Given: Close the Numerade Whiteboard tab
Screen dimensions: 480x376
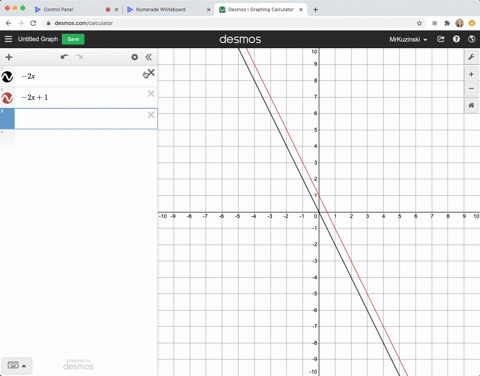Looking at the screenshot, I should coord(209,10).
